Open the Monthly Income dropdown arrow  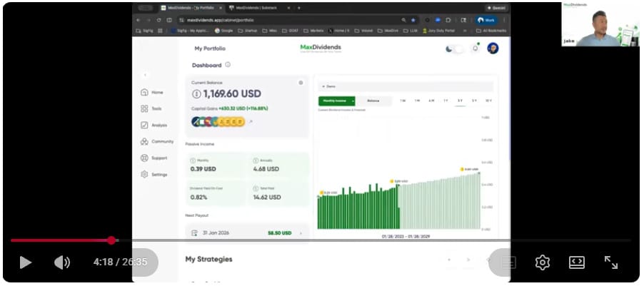point(353,101)
